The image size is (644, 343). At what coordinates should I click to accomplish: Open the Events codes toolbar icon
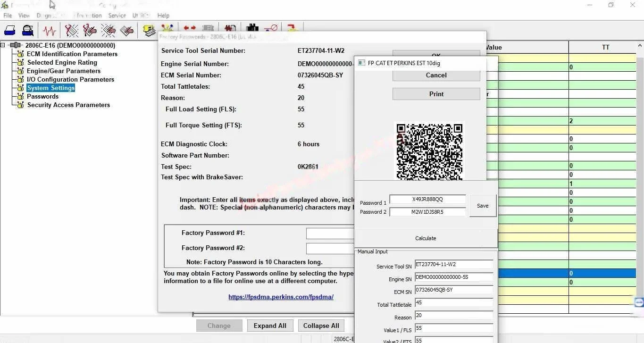(108, 30)
